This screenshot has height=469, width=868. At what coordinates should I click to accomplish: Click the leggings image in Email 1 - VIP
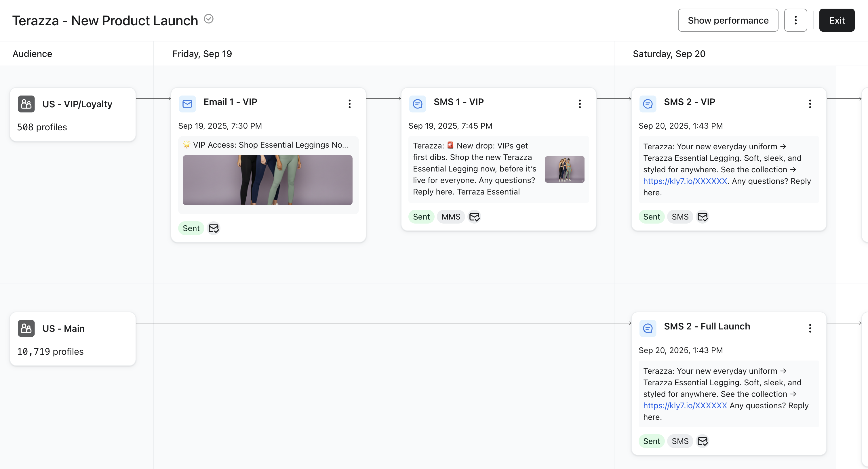267,180
